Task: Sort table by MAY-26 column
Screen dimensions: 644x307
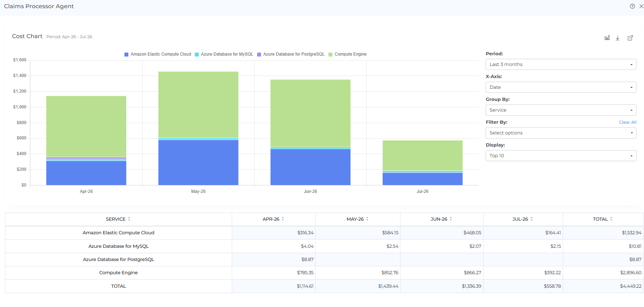Action: (358, 219)
